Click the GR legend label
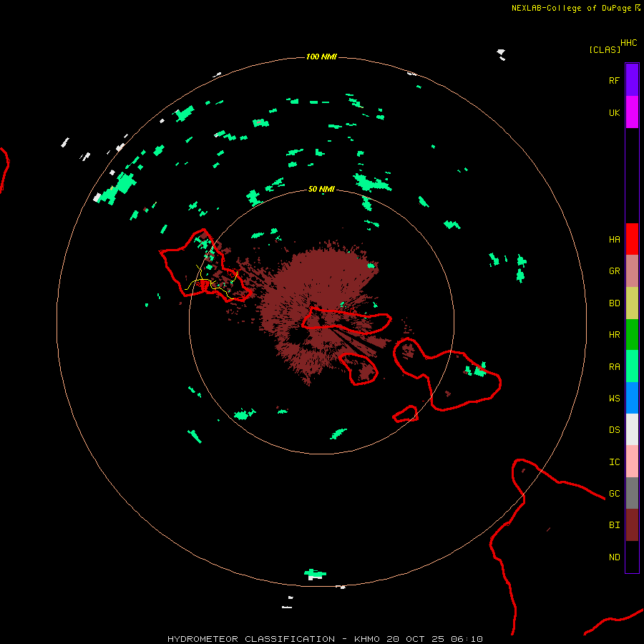Screen dimensions: 644x644 614,271
